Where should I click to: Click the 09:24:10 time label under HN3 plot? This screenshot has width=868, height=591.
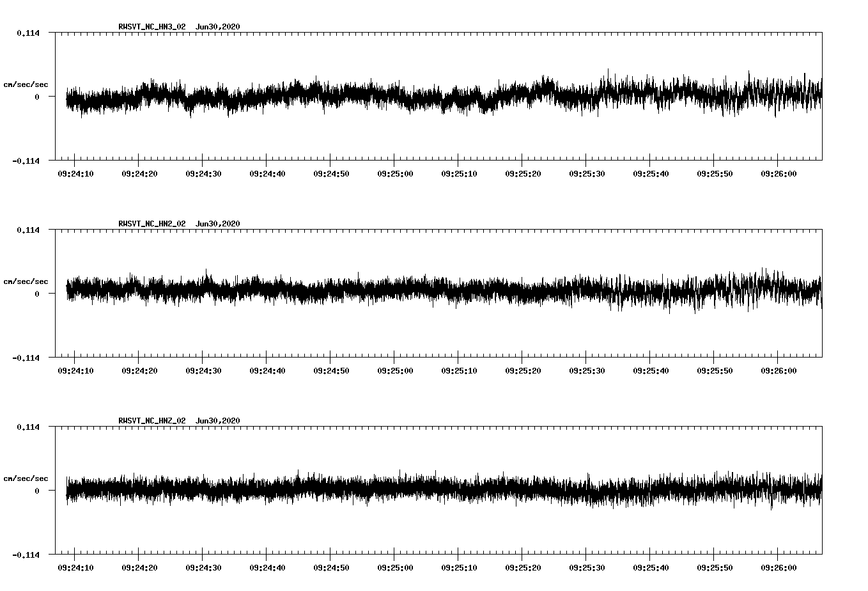point(75,173)
